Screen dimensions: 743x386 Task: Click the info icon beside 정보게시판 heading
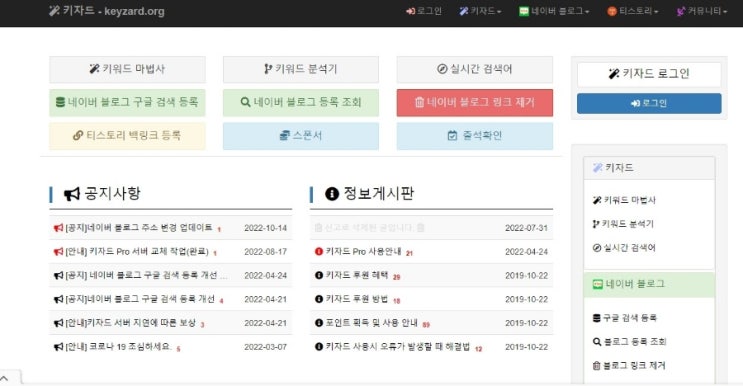pos(332,194)
